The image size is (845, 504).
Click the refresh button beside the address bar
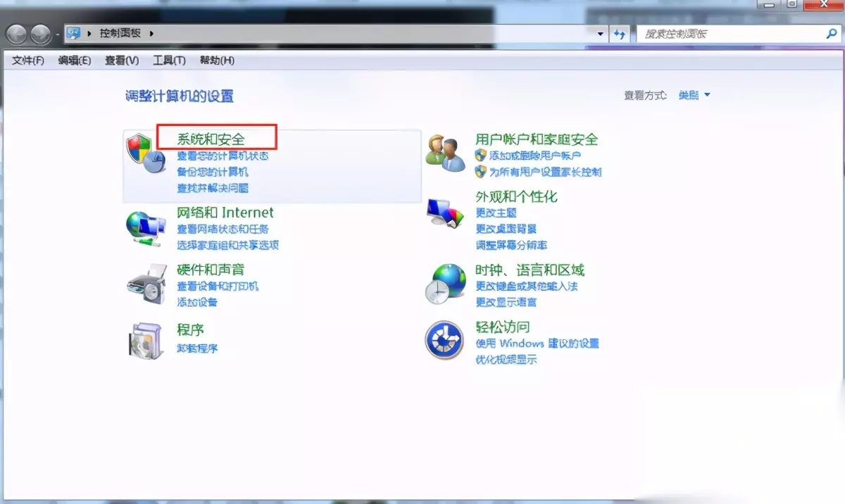(x=620, y=33)
